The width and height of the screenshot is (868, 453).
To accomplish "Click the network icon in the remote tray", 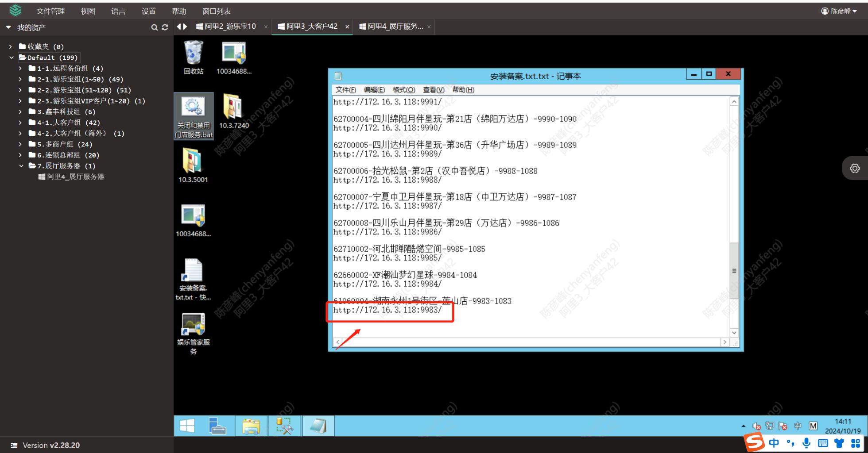I will [770, 426].
